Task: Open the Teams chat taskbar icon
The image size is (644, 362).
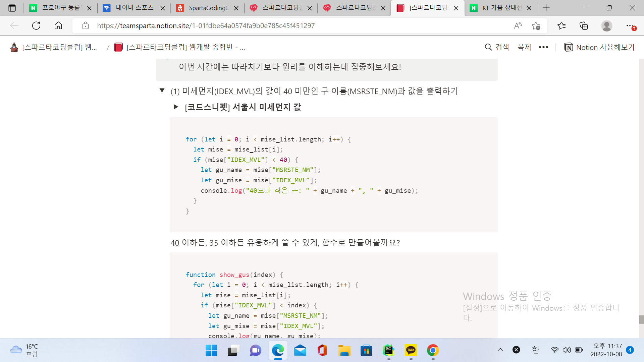Action: pyautogui.click(x=256, y=351)
